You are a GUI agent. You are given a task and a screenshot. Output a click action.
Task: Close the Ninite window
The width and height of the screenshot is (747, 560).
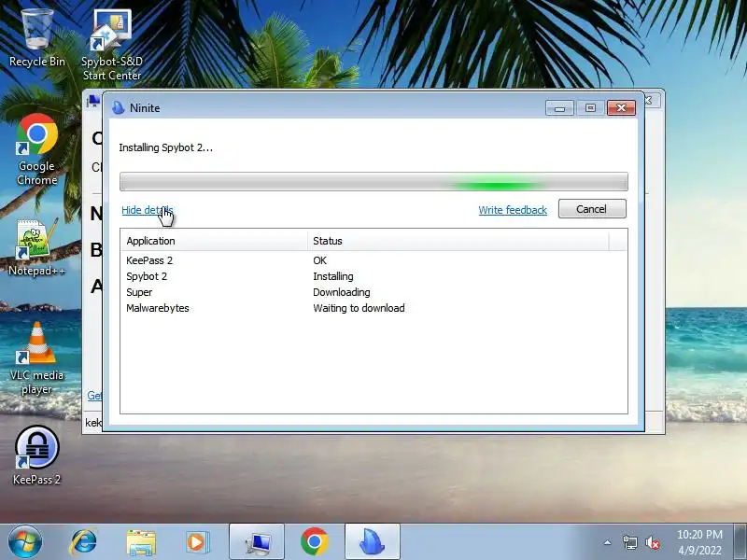[621, 108]
